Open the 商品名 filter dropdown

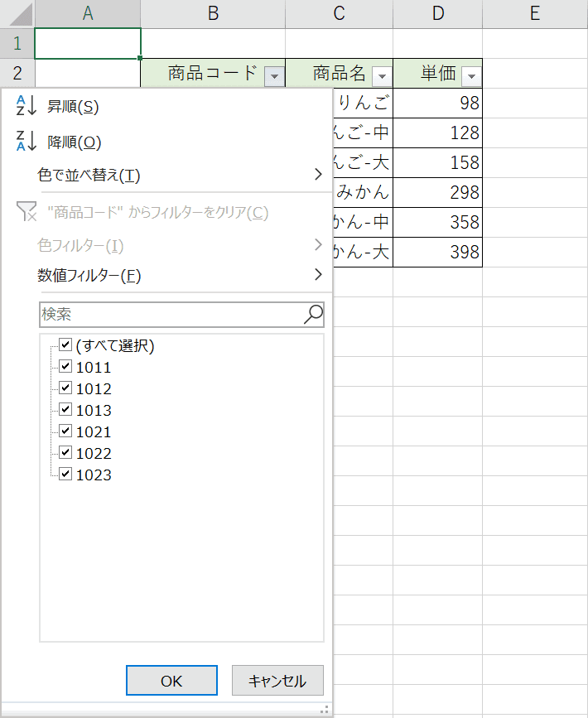click(x=383, y=76)
